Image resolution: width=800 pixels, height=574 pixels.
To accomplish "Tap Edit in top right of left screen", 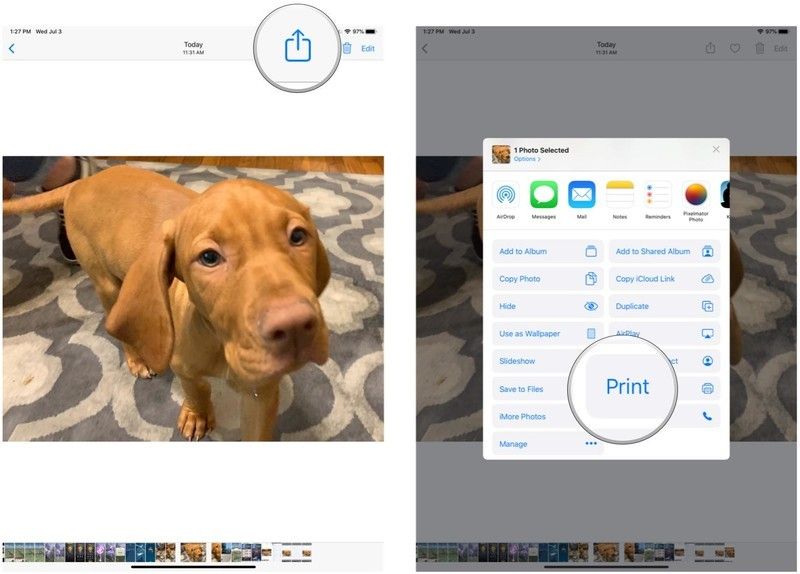I will 368,48.
